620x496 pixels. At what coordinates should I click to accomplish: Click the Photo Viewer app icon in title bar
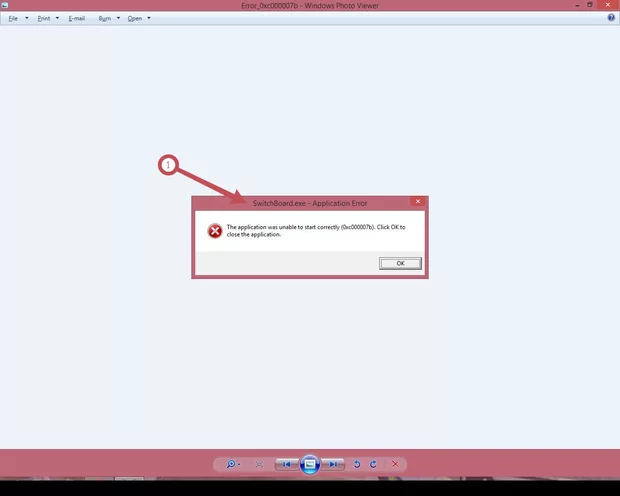[x=4, y=5]
